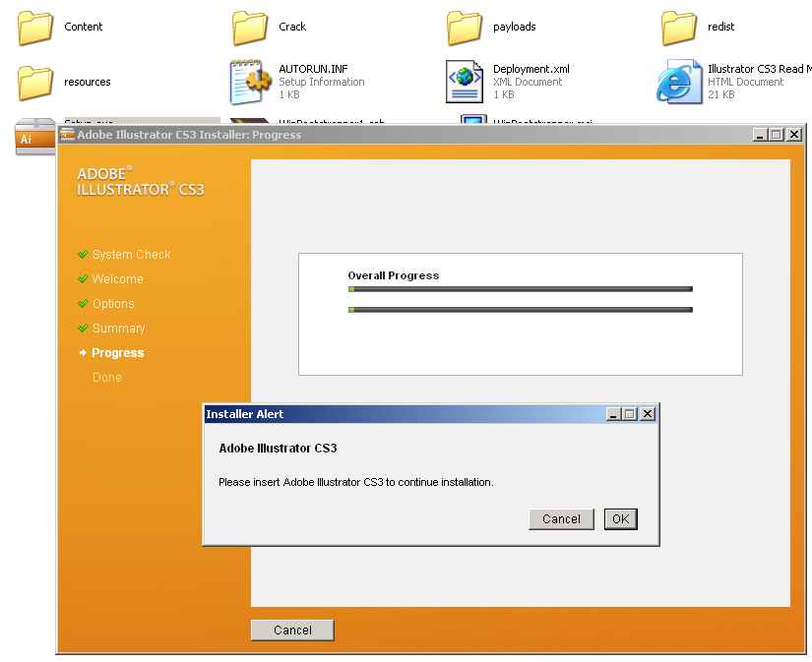Click the HTML Document file type label

click(746, 82)
